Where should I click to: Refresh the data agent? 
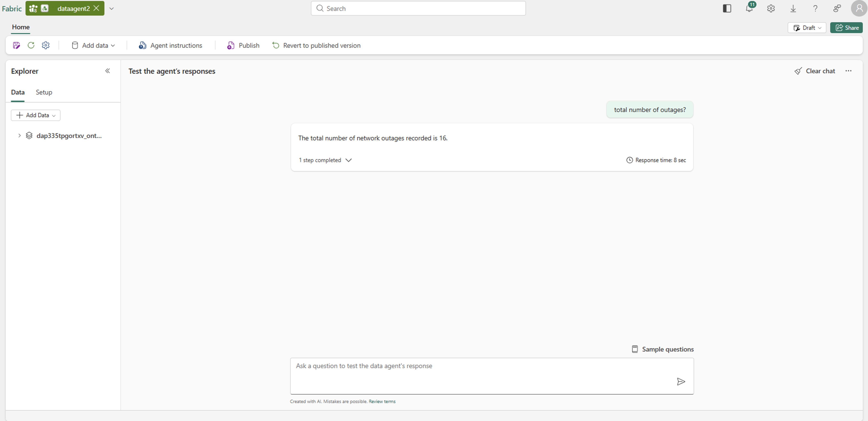tap(31, 45)
